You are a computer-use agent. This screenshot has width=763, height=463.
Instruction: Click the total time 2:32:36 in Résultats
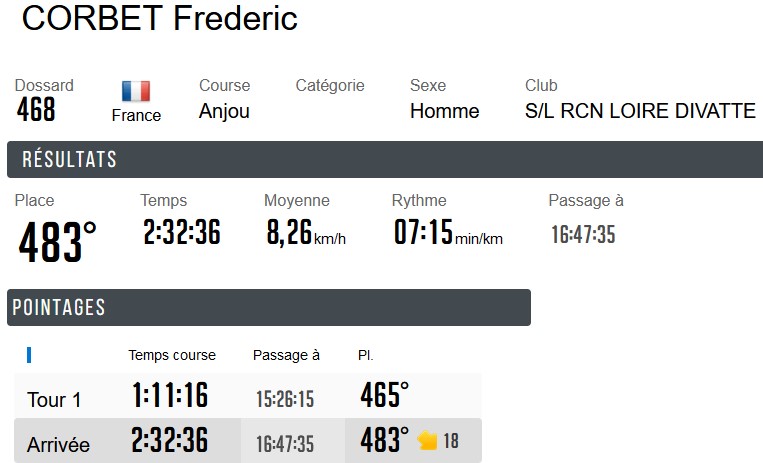pos(181,233)
